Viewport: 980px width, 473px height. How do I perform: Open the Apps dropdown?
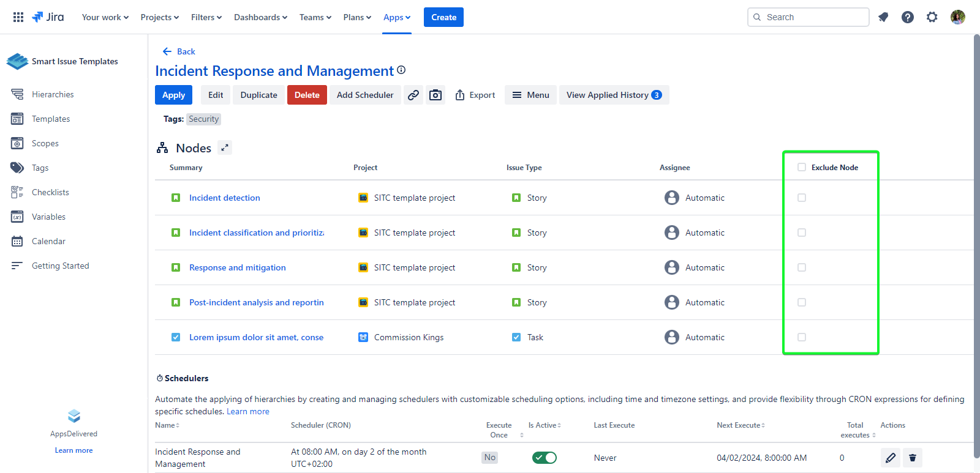[397, 17]
